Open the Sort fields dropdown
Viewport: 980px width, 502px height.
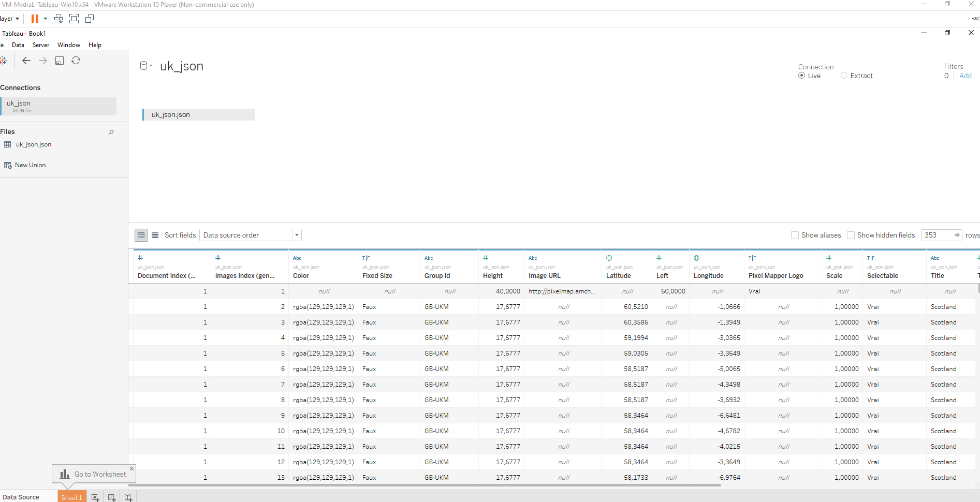251,235
